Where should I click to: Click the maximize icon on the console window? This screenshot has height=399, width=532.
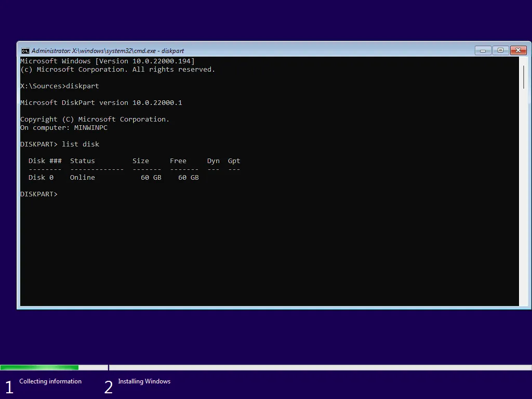point(500,50)
